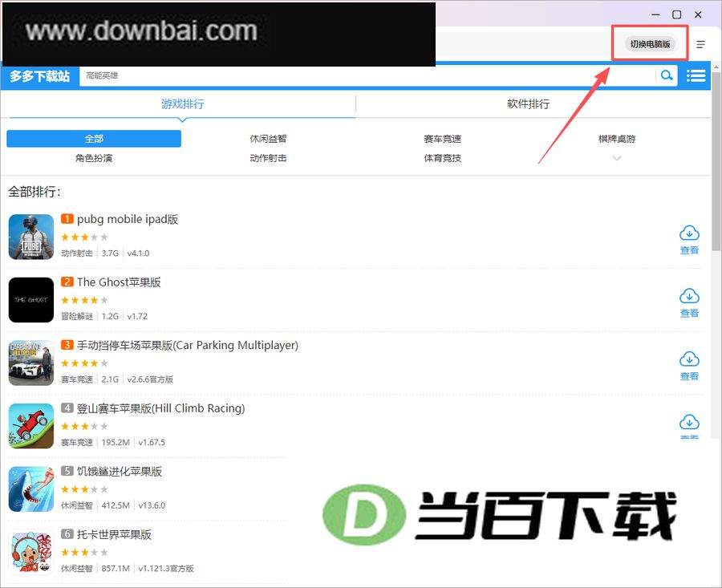
Task: Open 饥饿鲨进化苹果版 title
Action: [120, 472]
